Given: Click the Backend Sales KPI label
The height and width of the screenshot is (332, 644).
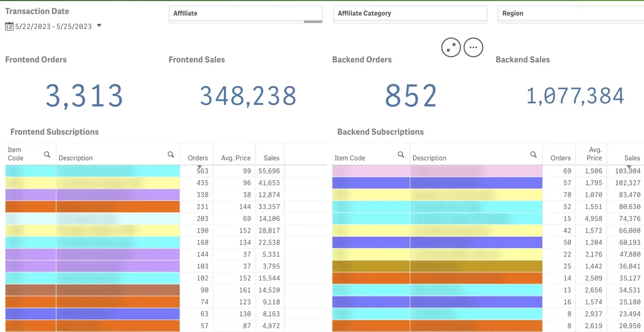Looking at the screenshot, I should 523,60.
